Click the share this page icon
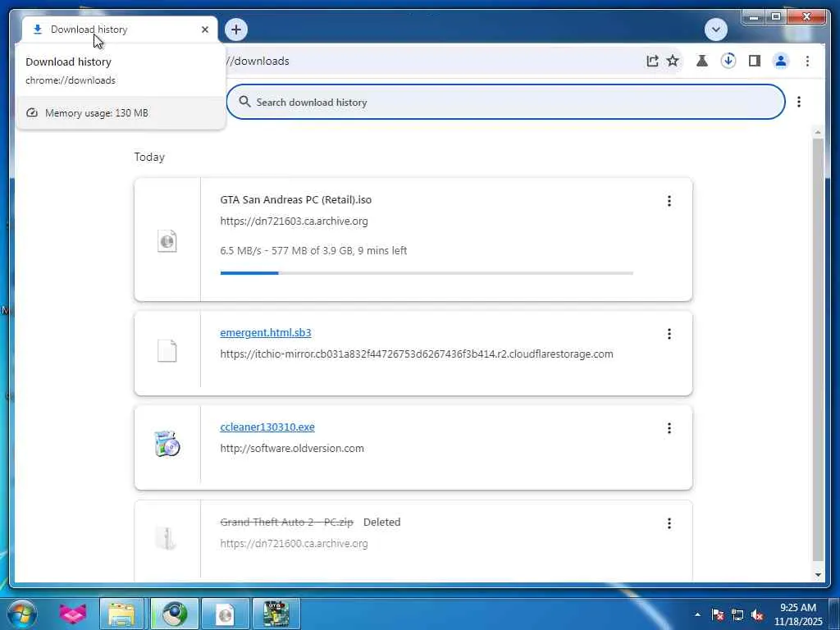Image resolution: width=840 pixels, height=630 pixels. click(x=652, y=61)
